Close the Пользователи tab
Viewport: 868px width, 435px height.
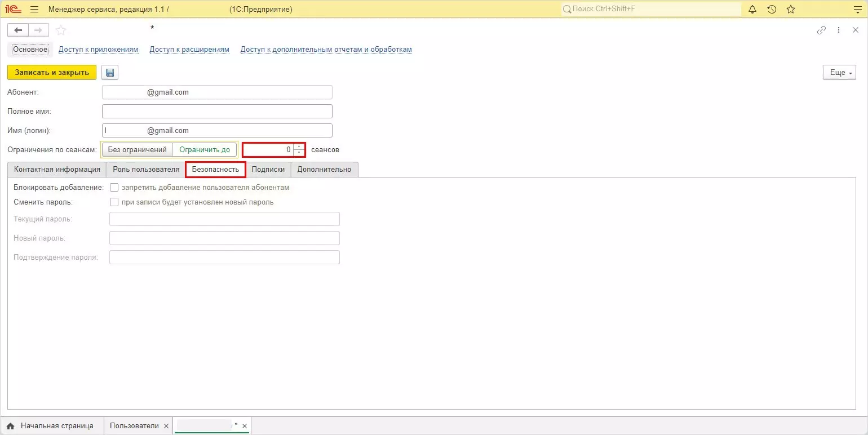[x=166, y=426]
